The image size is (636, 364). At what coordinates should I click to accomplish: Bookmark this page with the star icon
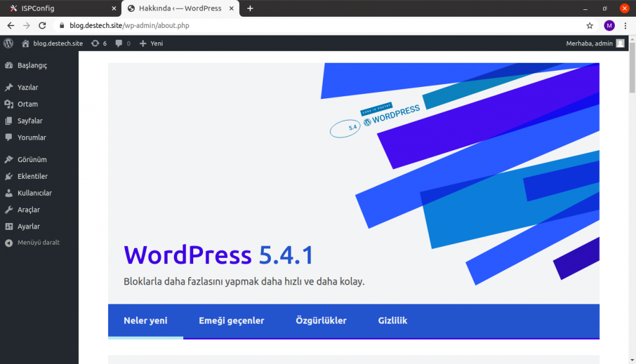pyautogui.click(x=590, y=25)
